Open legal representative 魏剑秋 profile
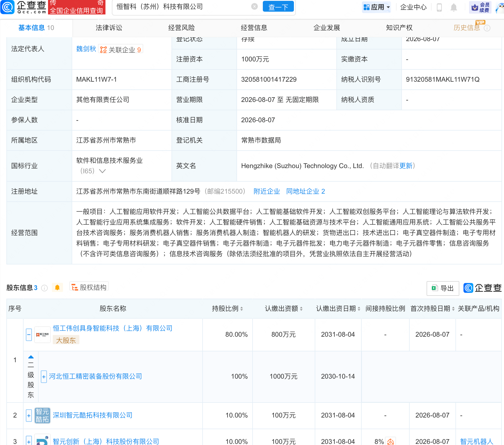This screenshot has height=445, width=504. coord(86,49)
